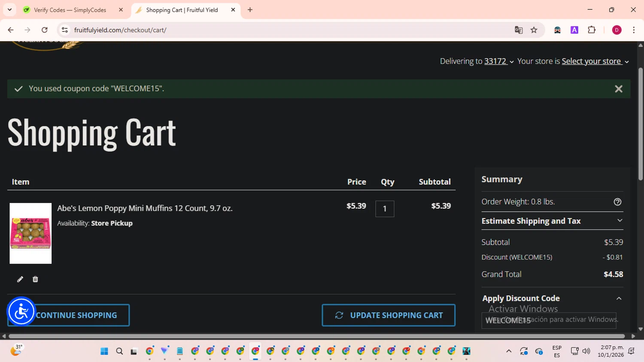Click the Update Shopping Cart button

(x=389, y=315)
